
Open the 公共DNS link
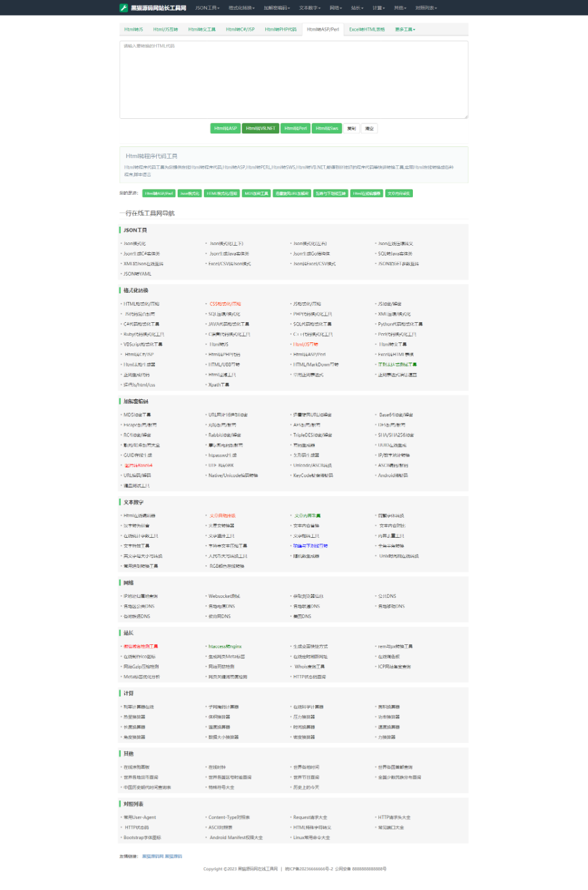(387, 596)
